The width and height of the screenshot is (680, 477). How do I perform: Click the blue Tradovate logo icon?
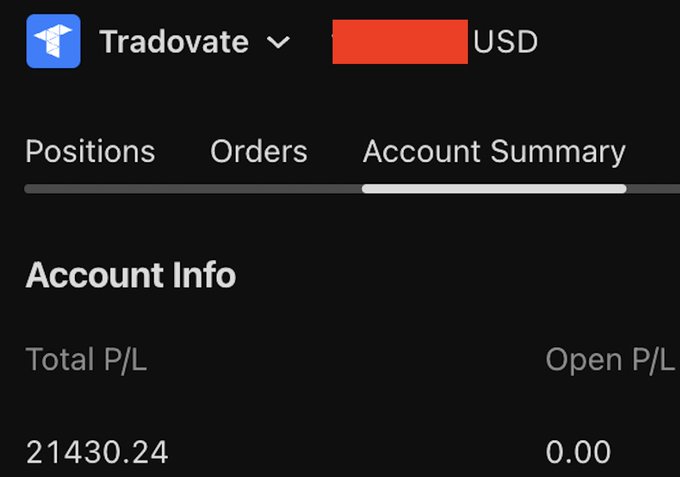click(x=53, y=42)
